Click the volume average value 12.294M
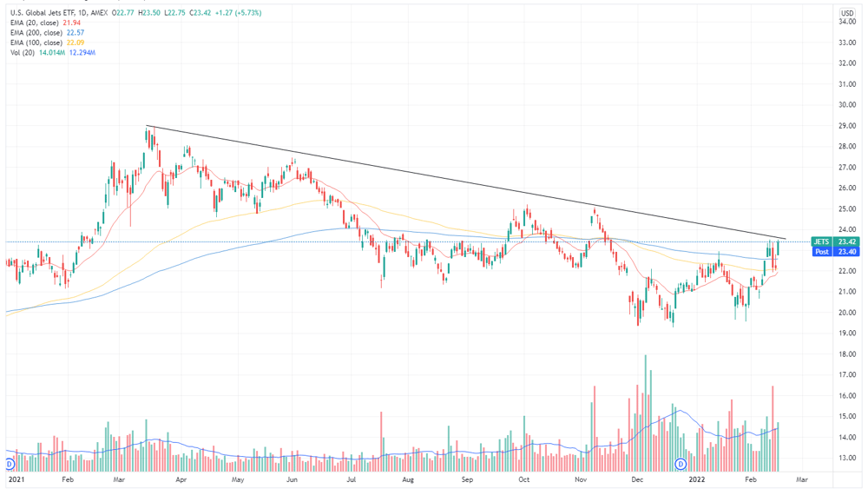 82,53
